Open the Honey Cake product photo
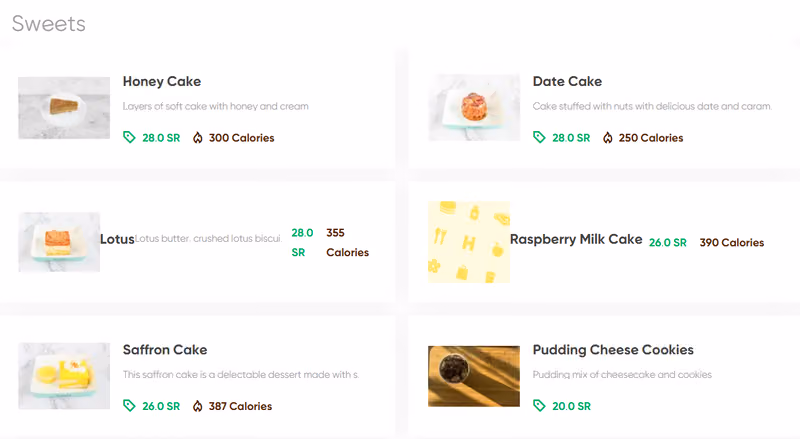This screenshot has width=800, height=439. tap(64, 108)
